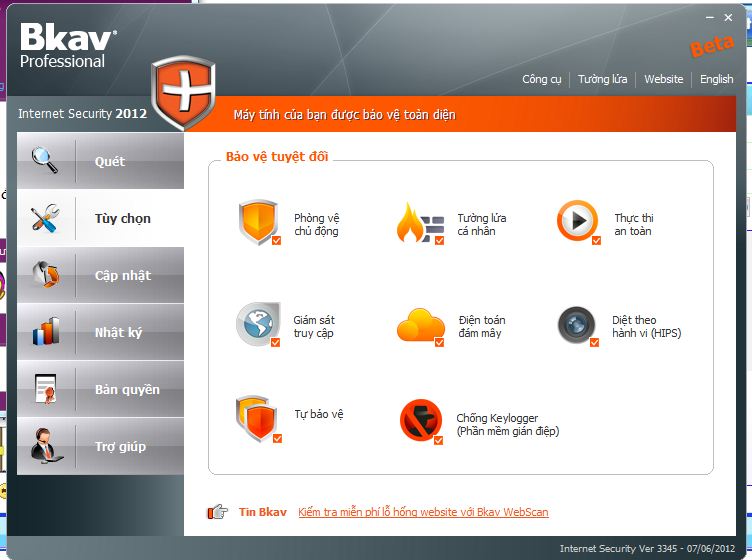Click the Điện toán đám mây cloud icon

421,325
